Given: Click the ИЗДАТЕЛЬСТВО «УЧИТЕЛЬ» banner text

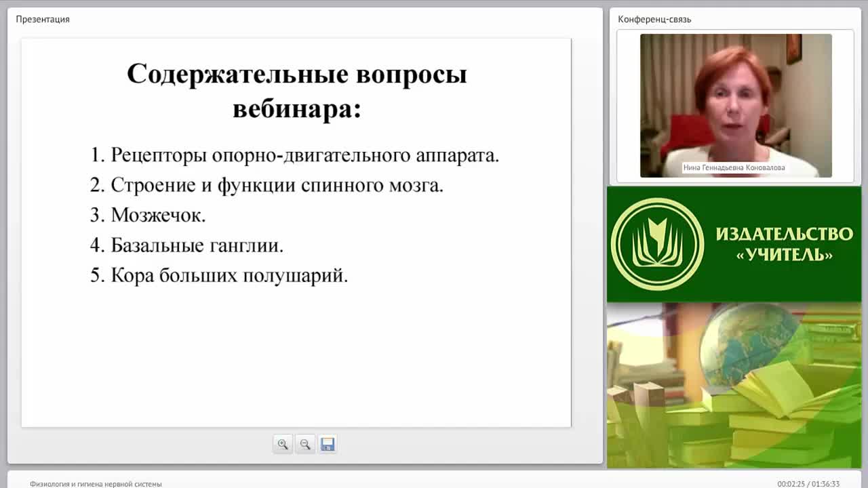Looking at the screenshot, I should pyautogui.click(x=785, y=244).
